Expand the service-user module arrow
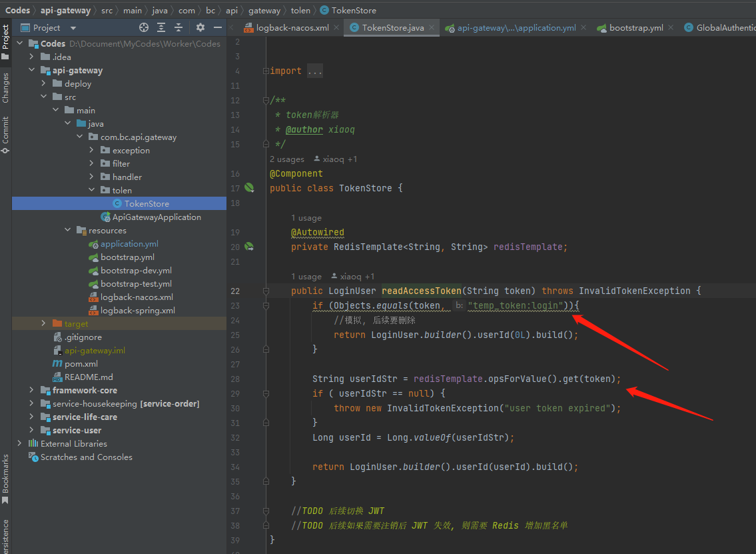This screenshot has height=554, width=756. (x=31, y=430)
